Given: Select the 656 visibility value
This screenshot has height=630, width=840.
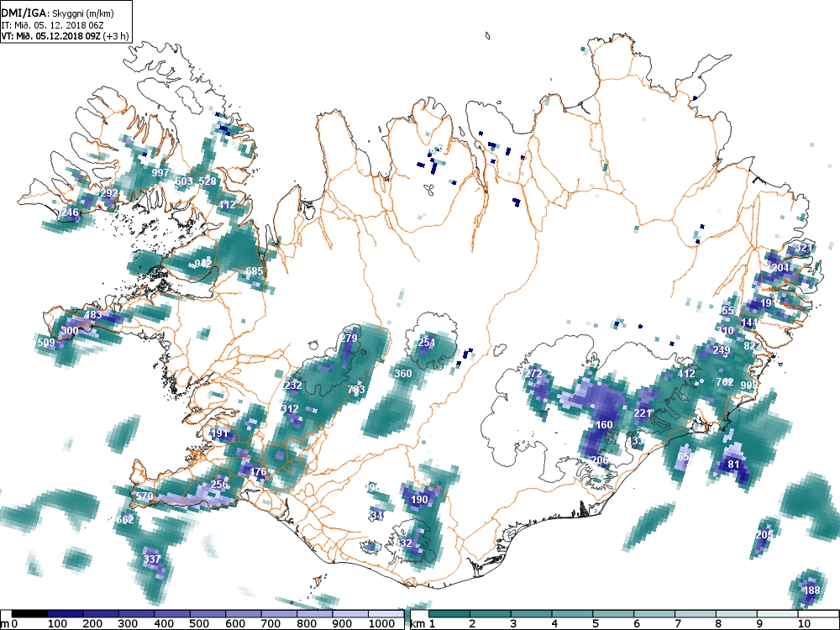Looking at the screenshot, I should [x=685, y=456].
